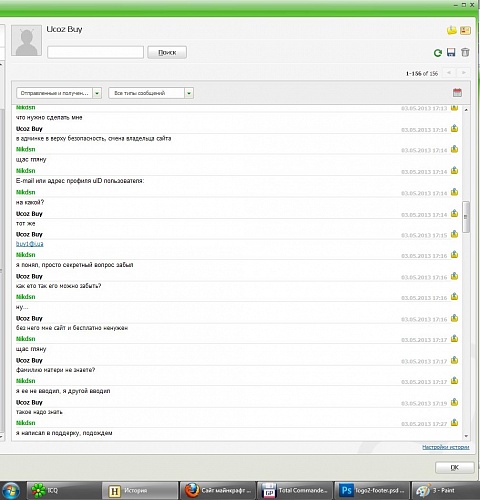This screenshot has height=500, width=480.
Task: Click the scrollbar down arrow in message list
Action: coord(466,436)
